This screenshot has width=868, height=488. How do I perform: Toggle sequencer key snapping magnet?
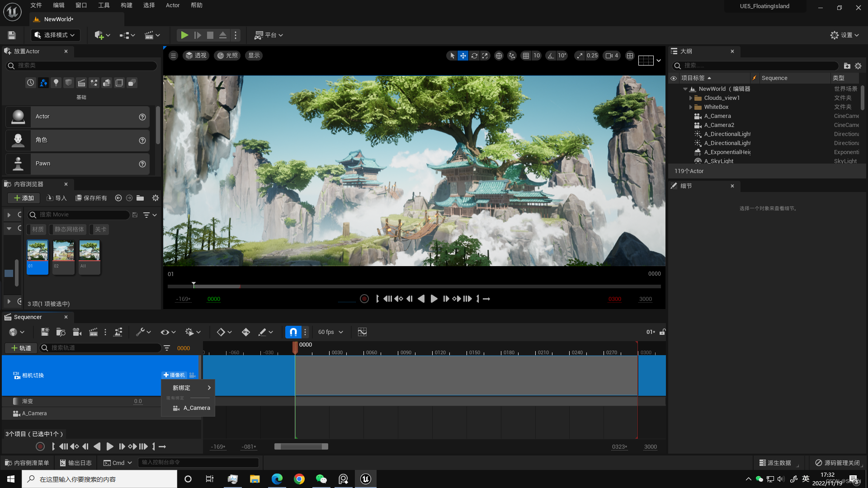point(293,332)
